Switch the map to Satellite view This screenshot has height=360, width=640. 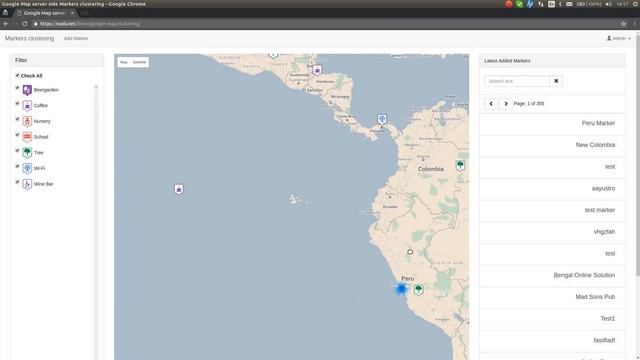tap(139, 62)
